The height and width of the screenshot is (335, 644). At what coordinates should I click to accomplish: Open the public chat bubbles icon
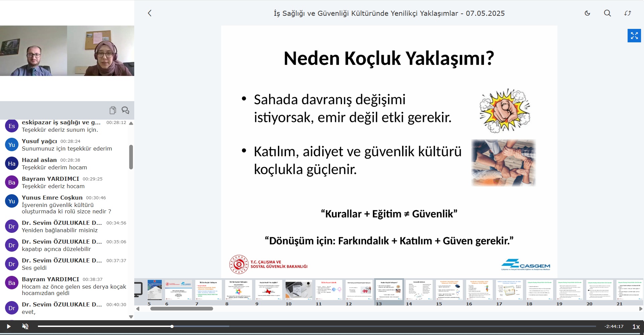tap(125, 110)
